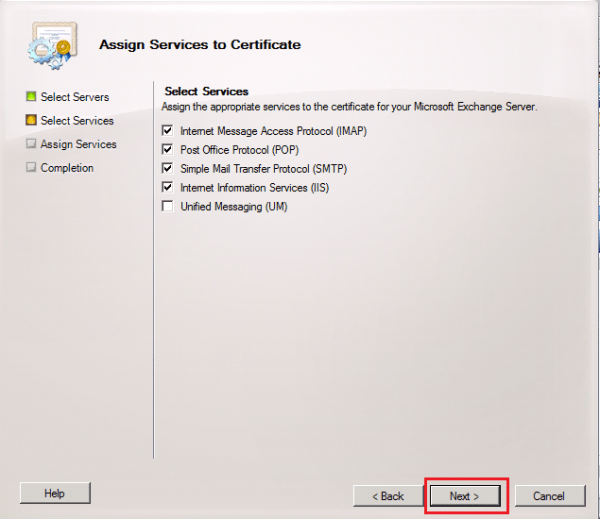Screen dimensions: 600x519
Task: Click the certificate wizard icon in the header
Action: click(52, 44)
